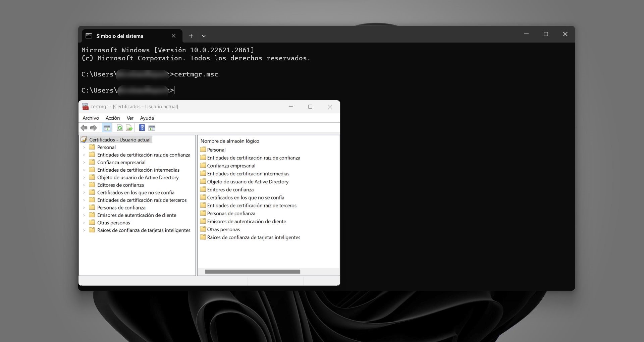The image size is (644, 342).
Task: Select Personal in the right pane list
Action: click(x=216, y=150)
